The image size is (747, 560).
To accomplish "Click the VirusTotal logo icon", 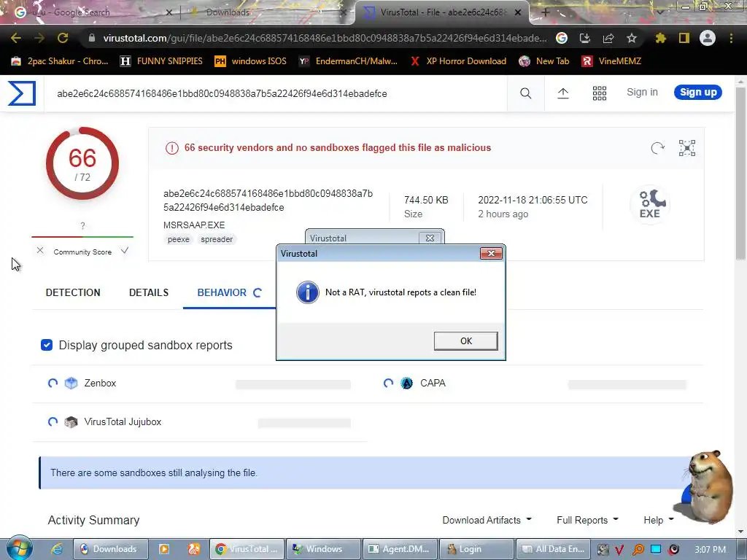I will point(22,93).
